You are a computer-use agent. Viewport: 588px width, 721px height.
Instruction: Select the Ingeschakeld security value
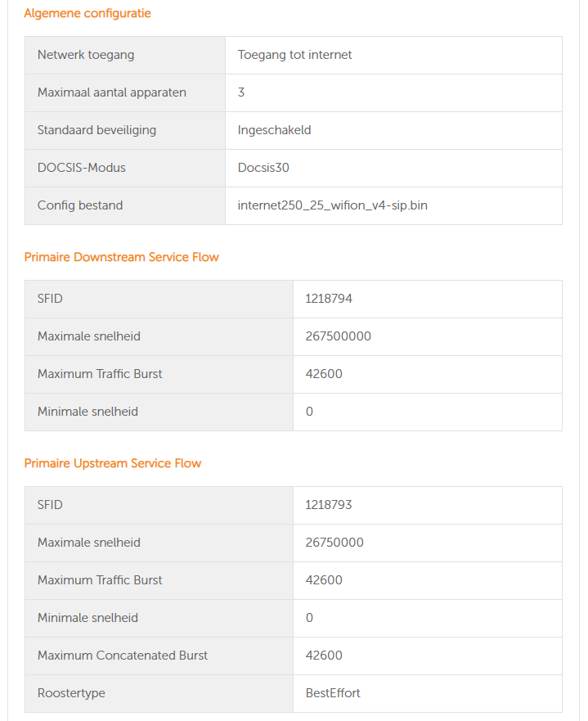[x=274, y=130]
